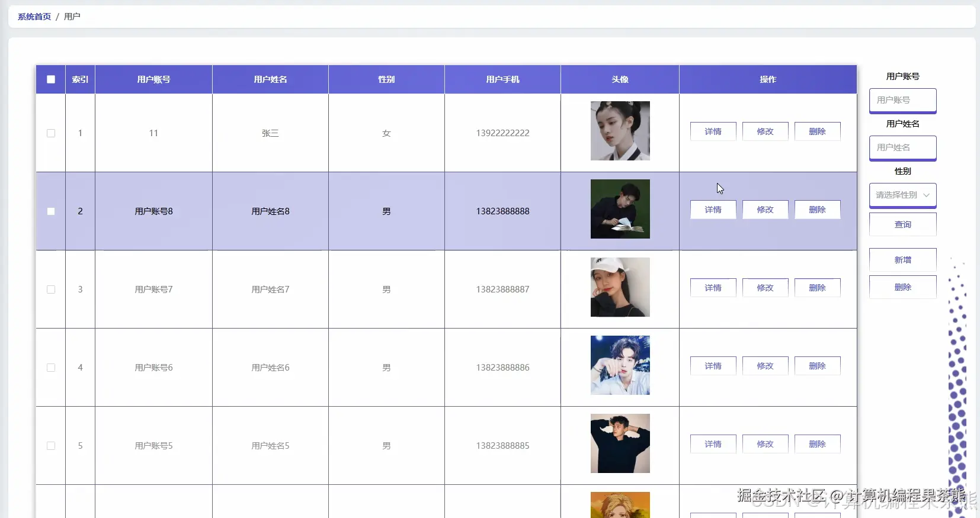Toggle the select-all checkbox in table header

pos(51,79)
